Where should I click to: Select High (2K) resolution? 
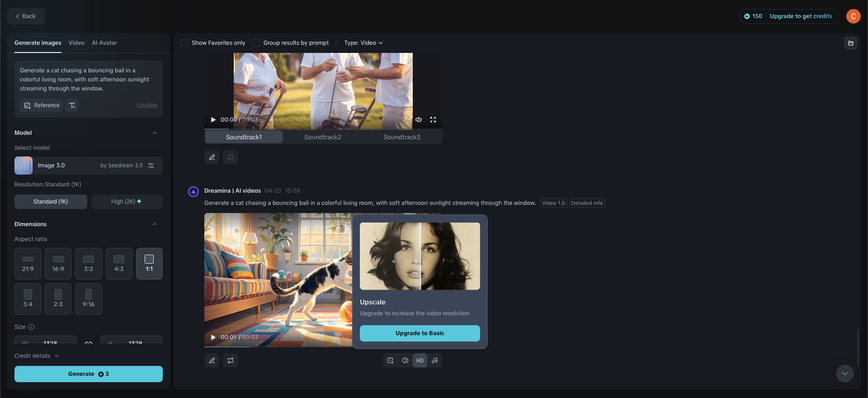[127, 202]
